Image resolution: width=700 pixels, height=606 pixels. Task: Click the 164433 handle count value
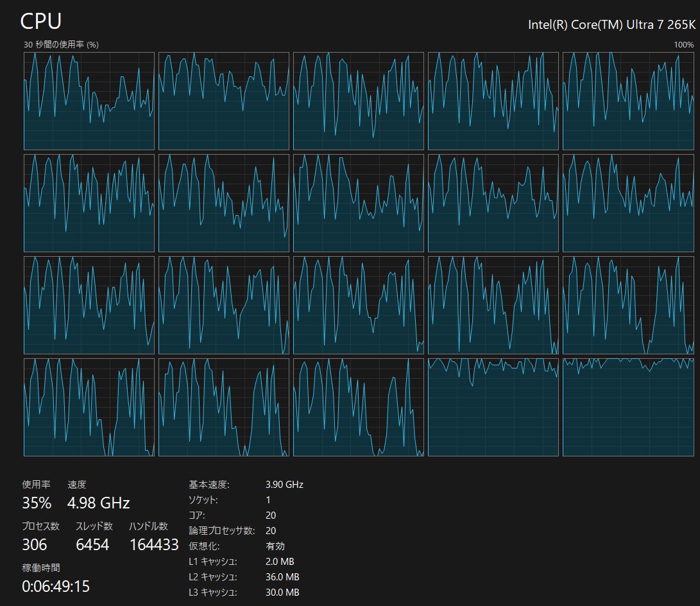coord(154,544)
